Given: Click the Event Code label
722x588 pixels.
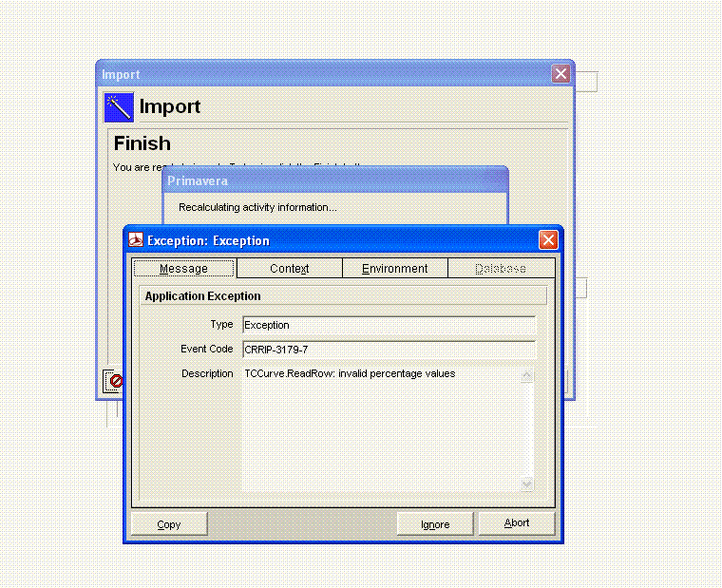Looking at the screenshot, I should [207, 349].
